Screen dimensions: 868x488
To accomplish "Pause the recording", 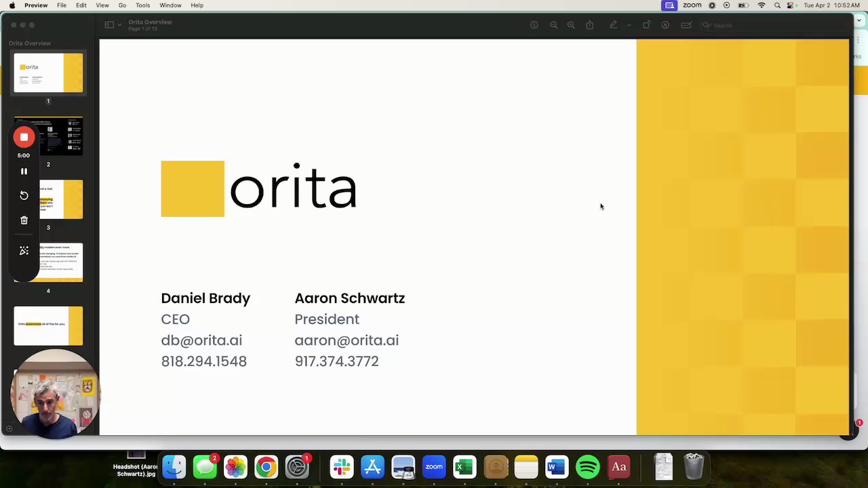I will pyautogui.click(x=24, y=171).
